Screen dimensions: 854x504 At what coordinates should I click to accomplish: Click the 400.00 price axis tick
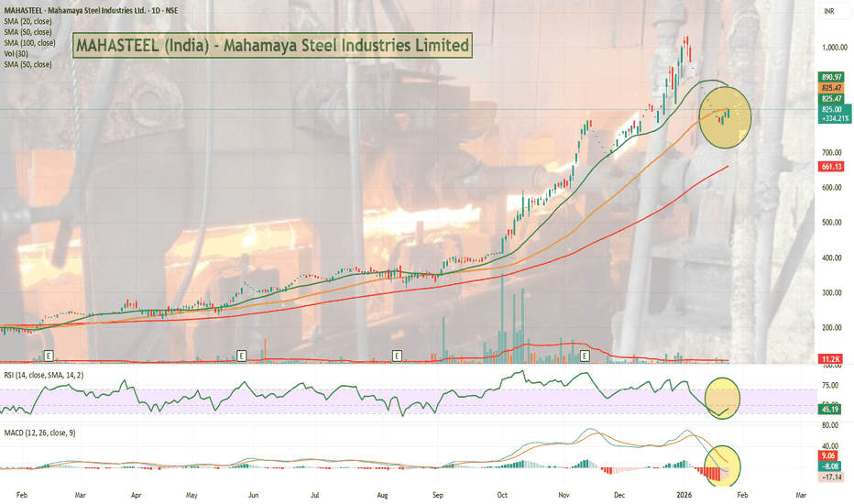tap(831, 257)
